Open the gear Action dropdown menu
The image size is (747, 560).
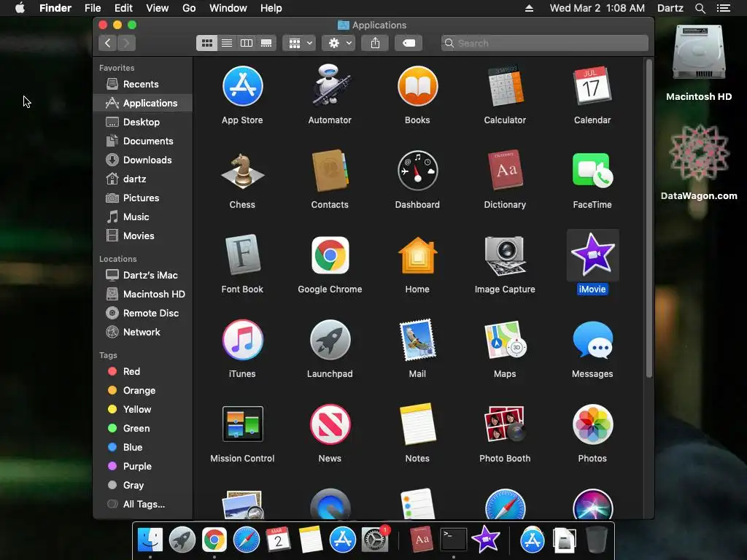(338, 43)
